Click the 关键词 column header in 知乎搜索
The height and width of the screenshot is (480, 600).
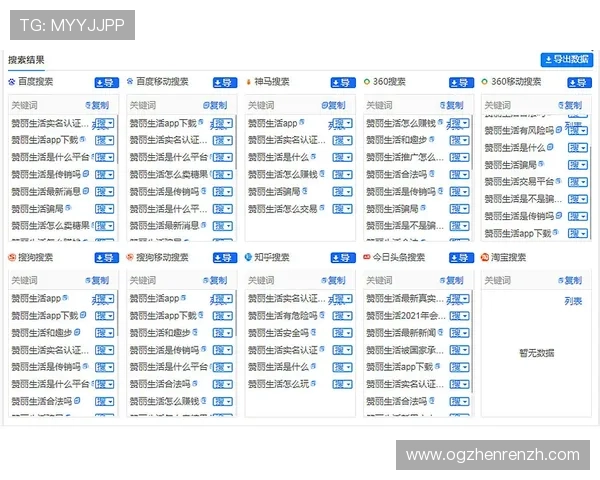click(x=261, y=281)
